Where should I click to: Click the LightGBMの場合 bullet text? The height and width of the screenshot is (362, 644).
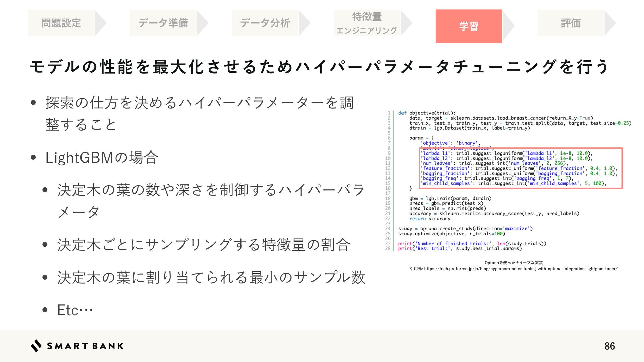click(x=102, y=158)
